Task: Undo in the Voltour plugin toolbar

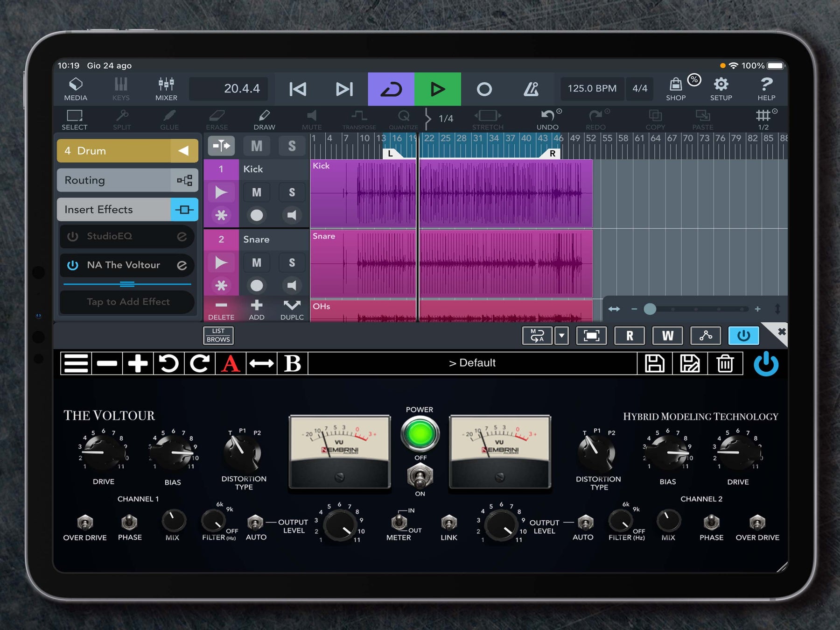Action: (x=168, y=363)
